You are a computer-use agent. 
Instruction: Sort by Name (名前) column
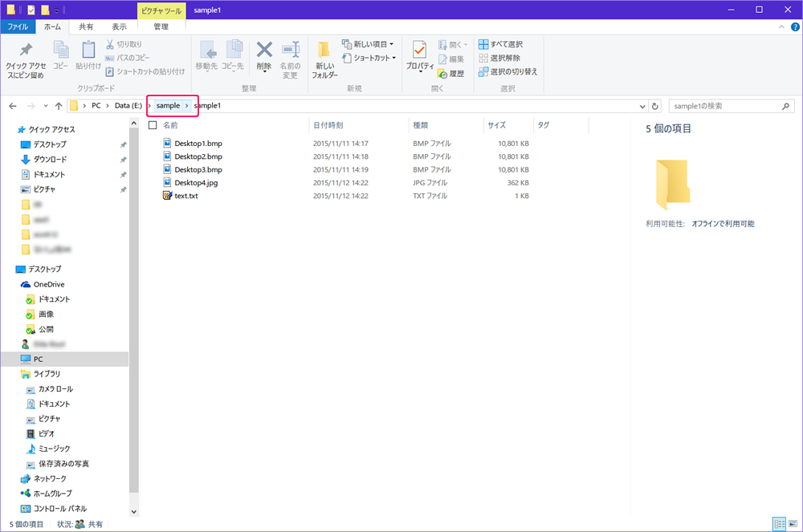(x=170, y=125)
